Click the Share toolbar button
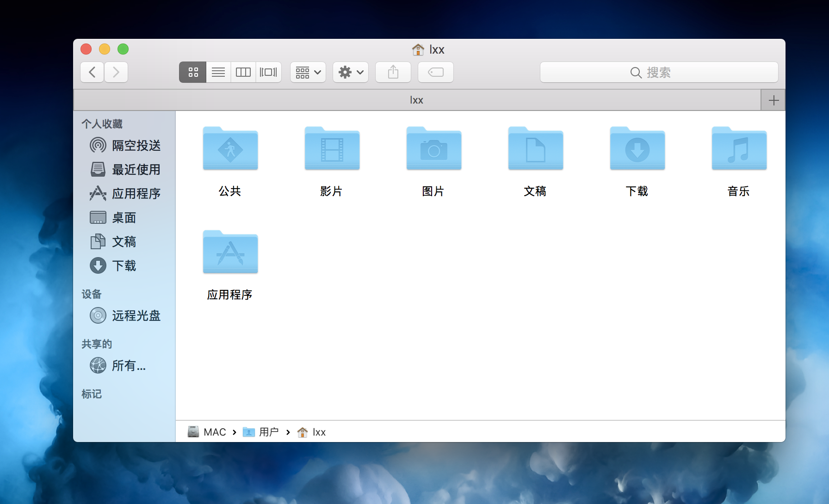The height and width of the screenshot is (504, 829). coord(393,72)
